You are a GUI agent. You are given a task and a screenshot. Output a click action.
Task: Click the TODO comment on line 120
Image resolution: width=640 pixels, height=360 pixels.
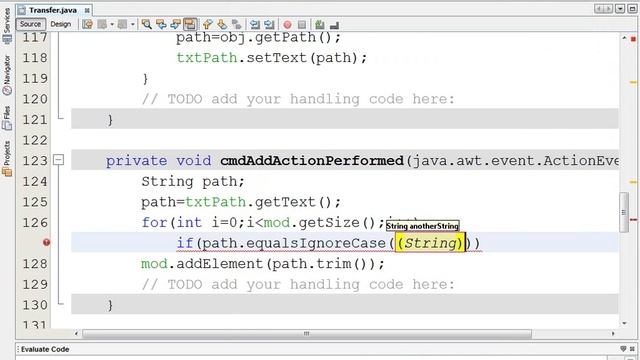[298, 99]
